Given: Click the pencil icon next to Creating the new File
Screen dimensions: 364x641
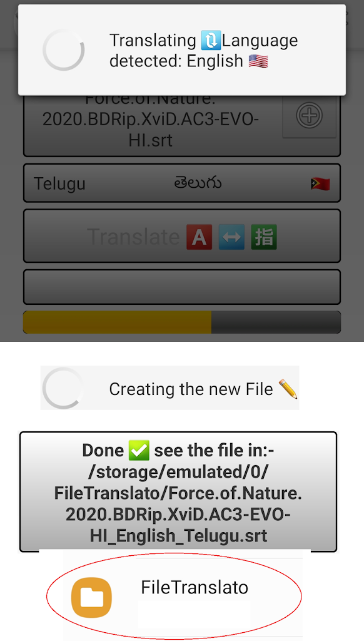Looking at the screenshot, I should click(x=288, y=389).
